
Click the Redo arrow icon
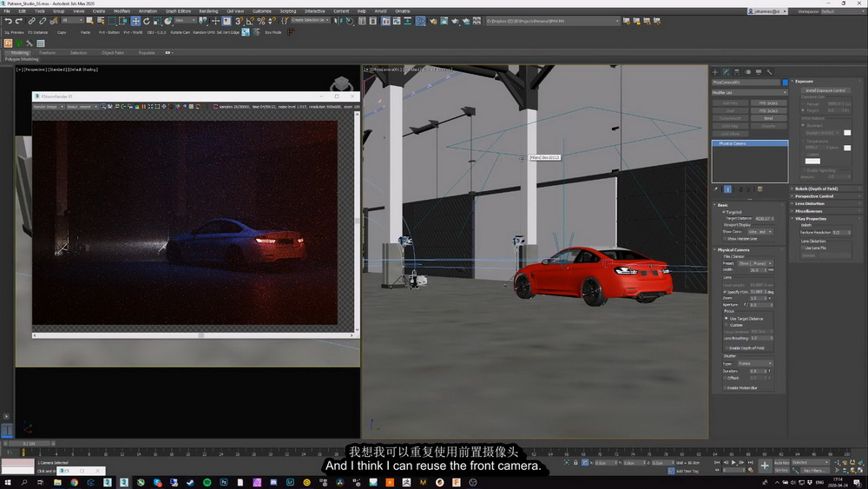[18, 21]
